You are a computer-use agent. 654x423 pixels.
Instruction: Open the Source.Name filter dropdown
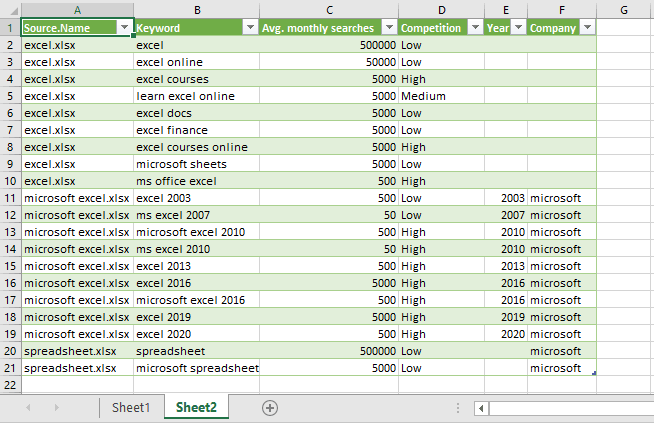click(x=124, y=28)
